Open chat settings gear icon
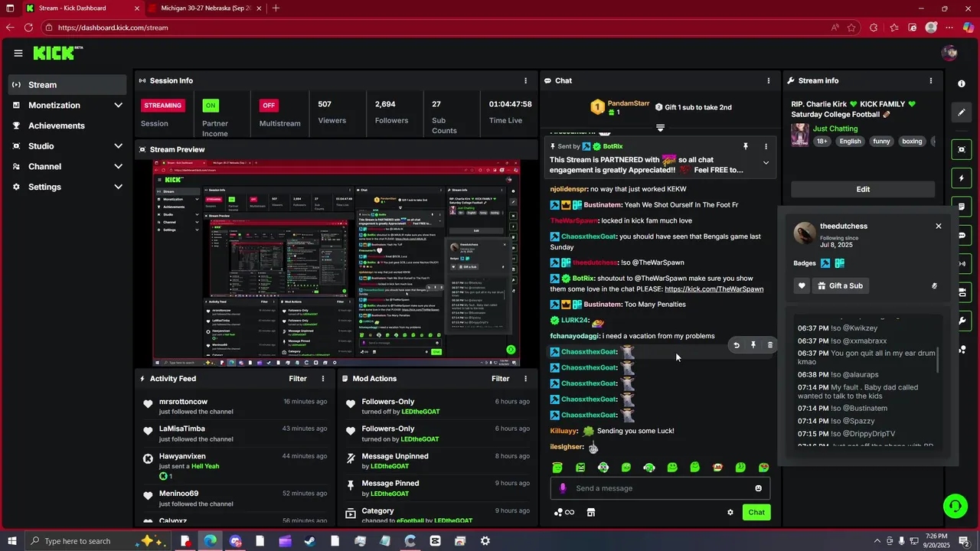Screen dimensions: 980x551 tap(730, 513)
